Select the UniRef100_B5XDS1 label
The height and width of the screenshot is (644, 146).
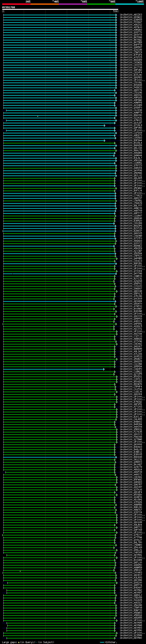coord(131,377)
